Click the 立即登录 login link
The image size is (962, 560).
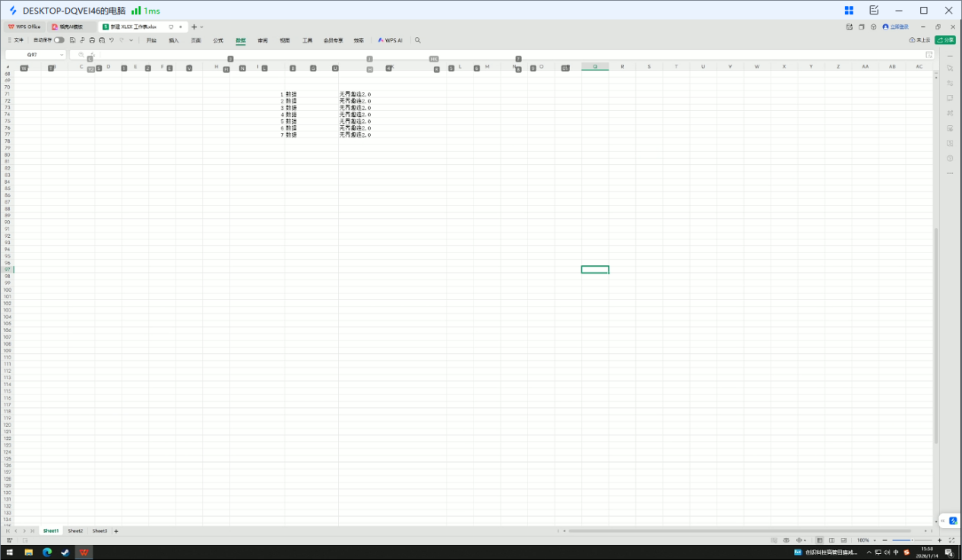pos(895,27)
